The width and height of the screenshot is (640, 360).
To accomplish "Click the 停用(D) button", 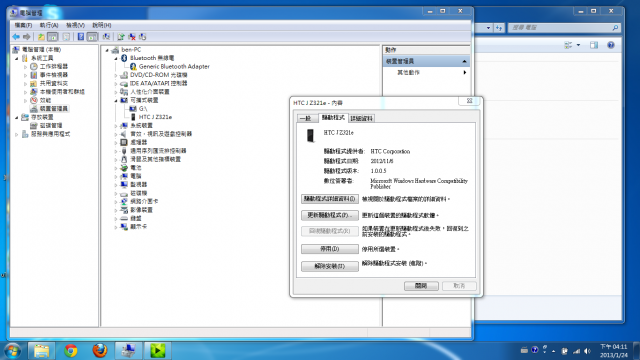I will 330,249.
